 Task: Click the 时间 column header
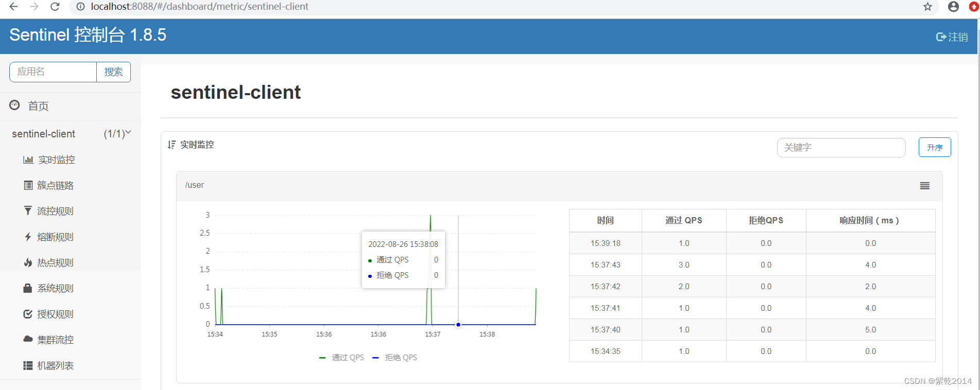click(x=605, y=220)
